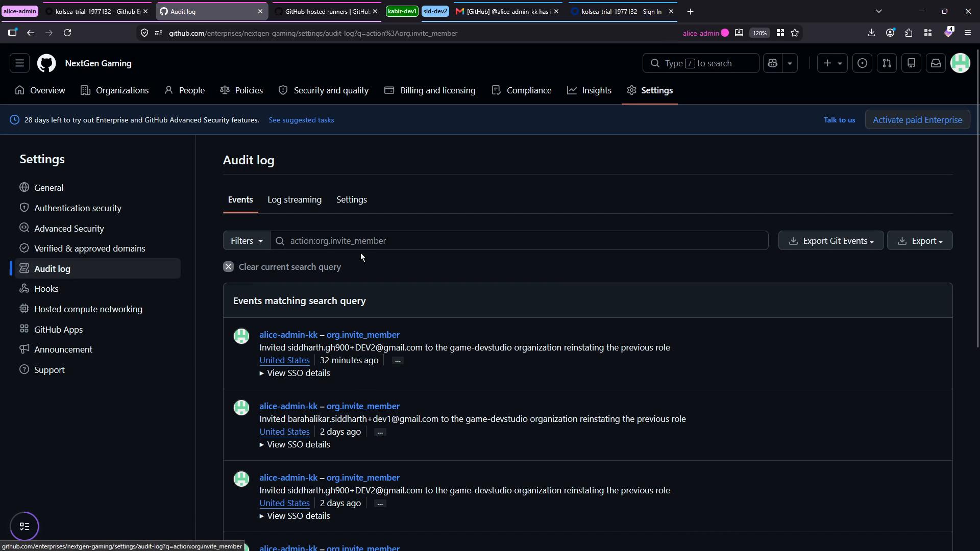Viewport: 980px width, 551px height.
Task: Open the Organizations enterprise tab
Action: (x=114, y=90)
